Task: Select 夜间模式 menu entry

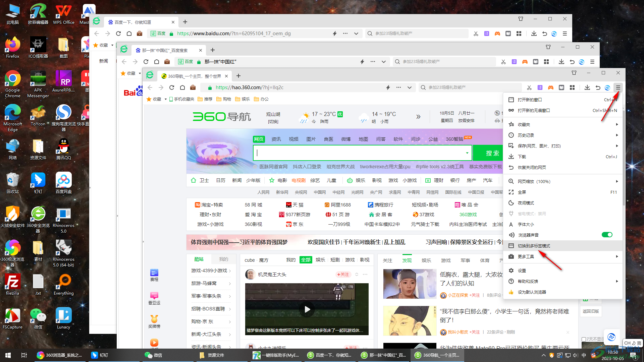Action: 563,203
